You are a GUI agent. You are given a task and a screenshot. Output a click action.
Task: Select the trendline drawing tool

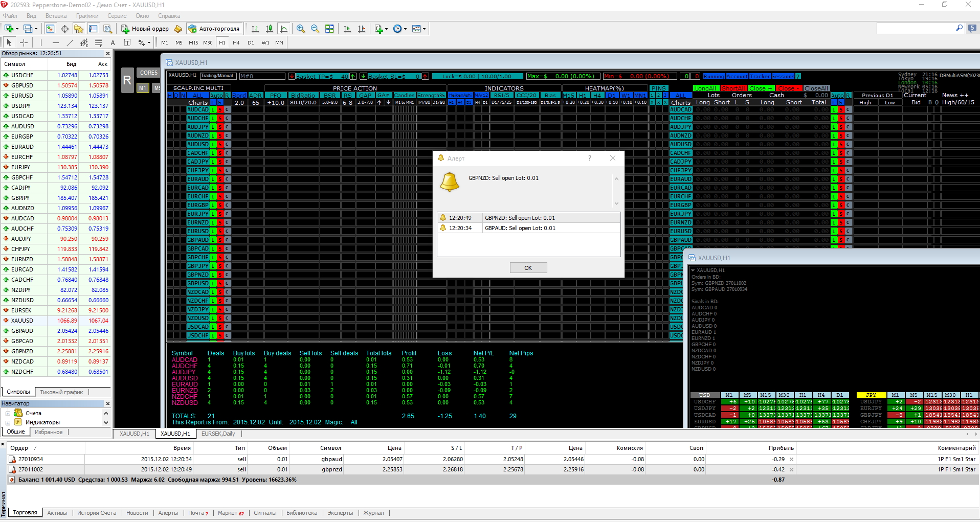click(x=70, y=42)
